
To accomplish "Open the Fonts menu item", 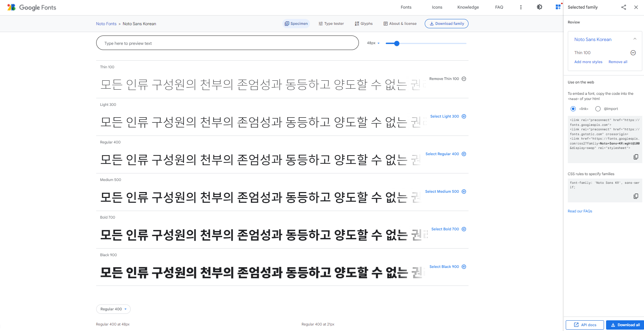I will [x=406, y=7].
